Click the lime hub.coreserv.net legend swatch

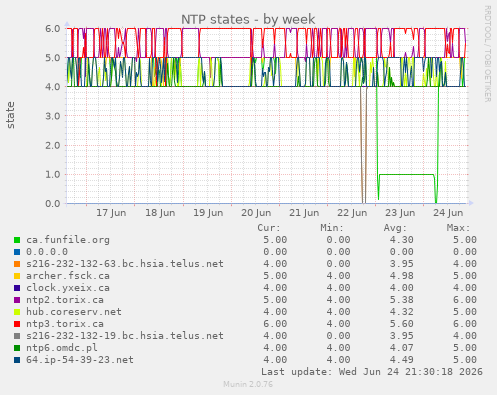(17, 312)
